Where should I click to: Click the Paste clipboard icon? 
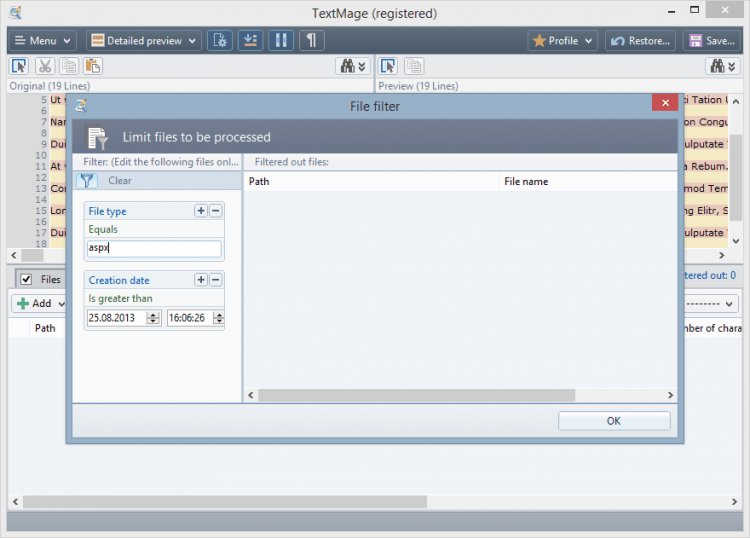coord(93,66)
